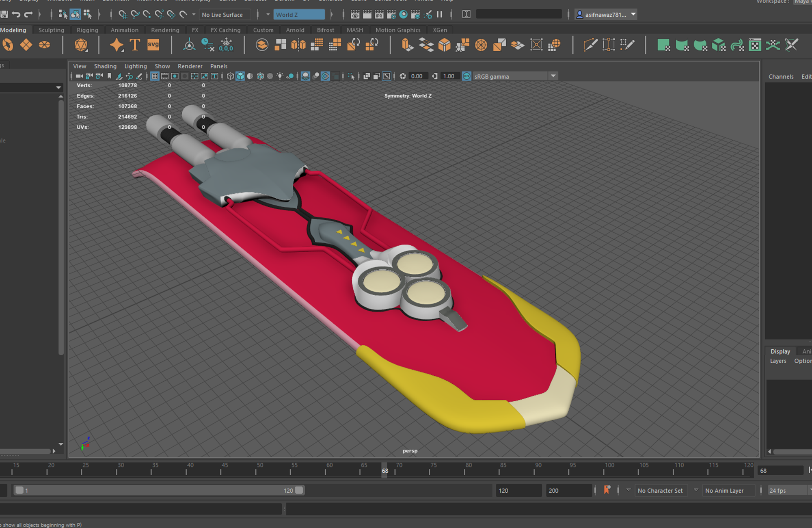Click the range slider end handle 120

(299, 490)
